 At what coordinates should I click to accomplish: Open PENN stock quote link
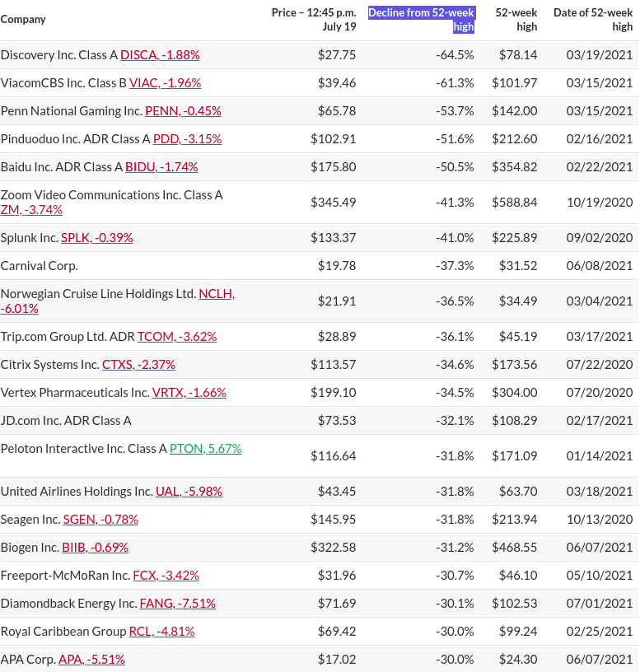pyautogui.click(x=183, y=111)
